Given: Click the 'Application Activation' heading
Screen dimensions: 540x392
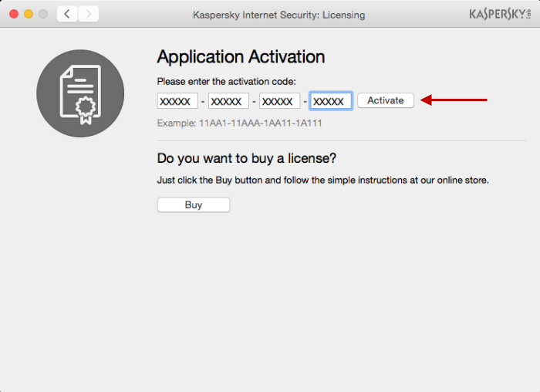Looking at the screenshot, I should tap(241, 57).
